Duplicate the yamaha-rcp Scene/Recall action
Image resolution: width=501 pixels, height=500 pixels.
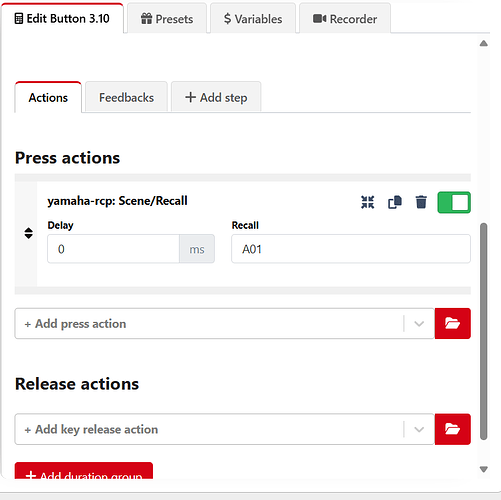pyautogui.click(x=395, y=202)
